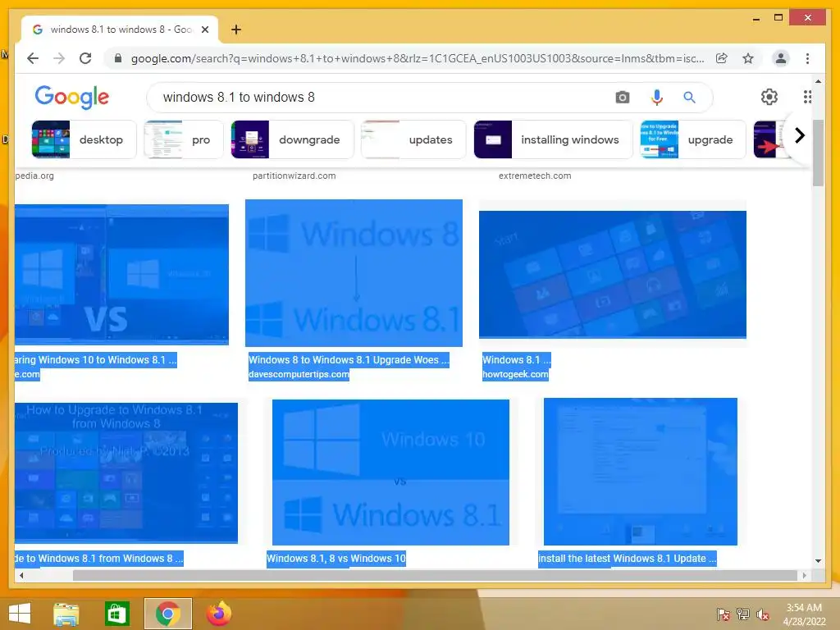Image resolution: width=840 pixels, height=630 pixels.
Task: Click the share page icon in address bar
Action: click(722, 58)
